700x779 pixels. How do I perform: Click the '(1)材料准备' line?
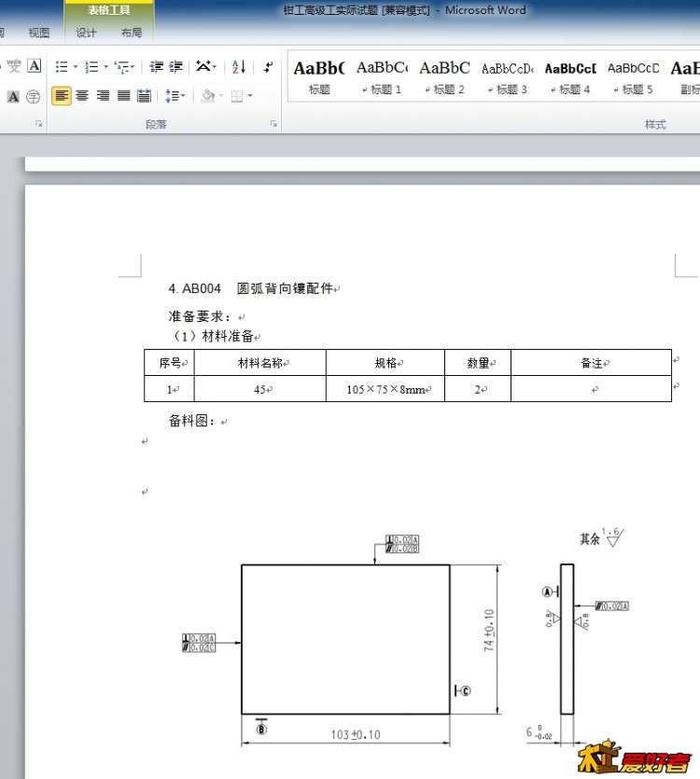click(213, 337)
